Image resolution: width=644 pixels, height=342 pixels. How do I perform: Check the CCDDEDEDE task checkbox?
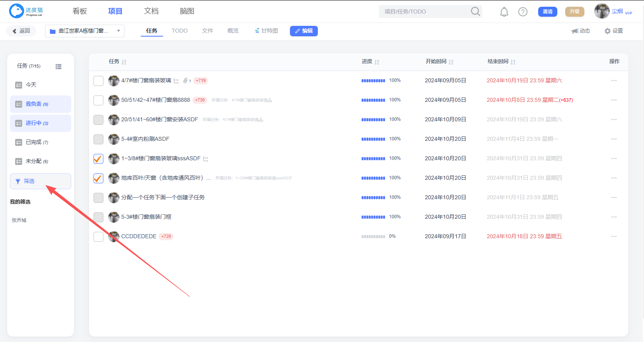coord(98,237)
